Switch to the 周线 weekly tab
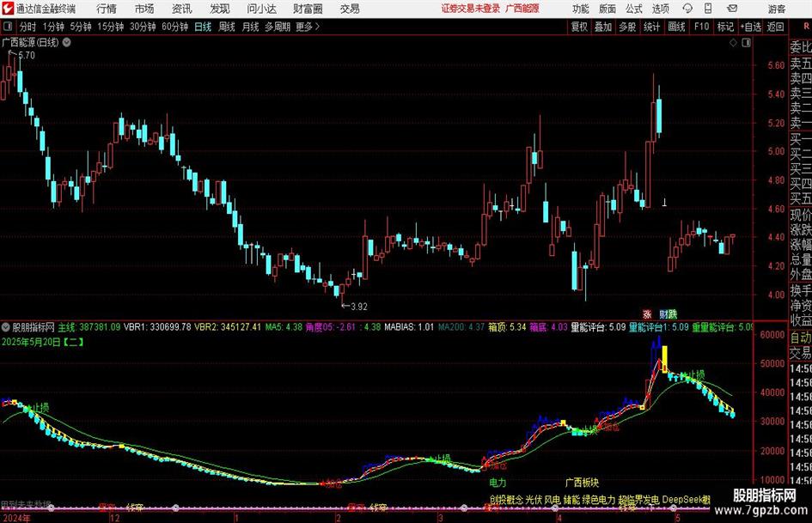812x523 pixels. click(x=227, y=27)
